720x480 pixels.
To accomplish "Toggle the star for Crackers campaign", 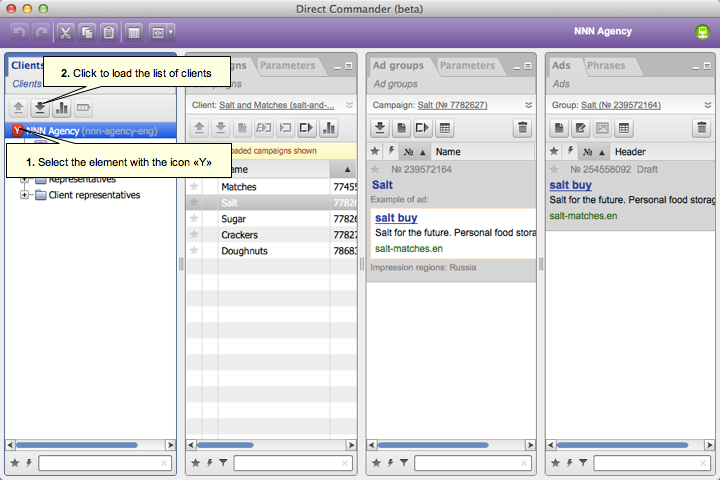I will click(194, 234).
